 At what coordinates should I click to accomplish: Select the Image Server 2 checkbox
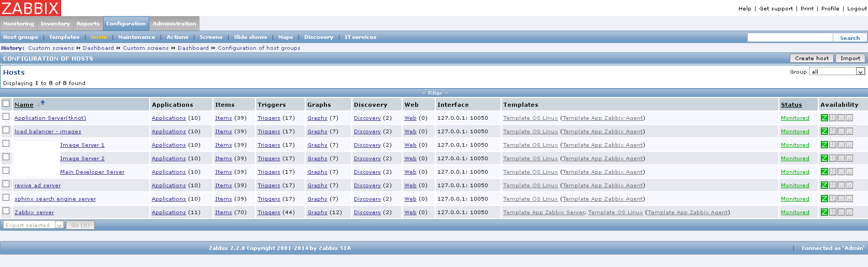(6, 157)
